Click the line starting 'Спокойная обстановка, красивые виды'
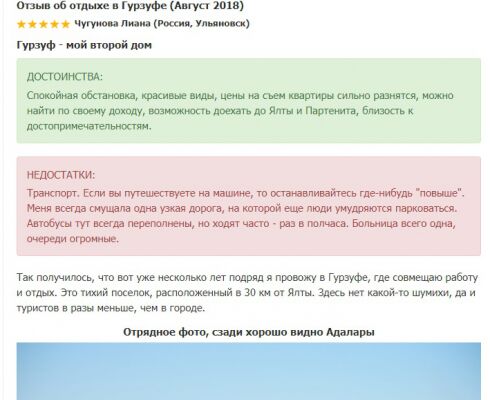Screen dimensions: 490x400 pos(240,95)
